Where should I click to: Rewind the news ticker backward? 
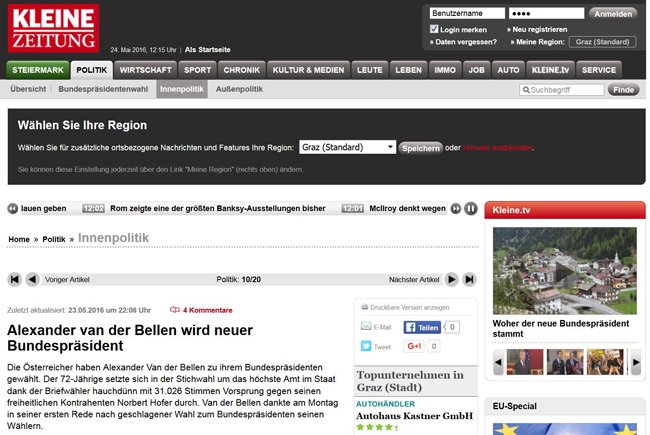coord(13,209)
